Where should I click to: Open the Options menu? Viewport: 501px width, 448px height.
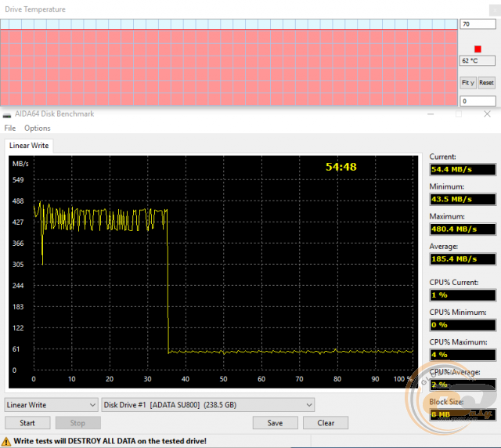pyautogui.click(x=38, y=128)
